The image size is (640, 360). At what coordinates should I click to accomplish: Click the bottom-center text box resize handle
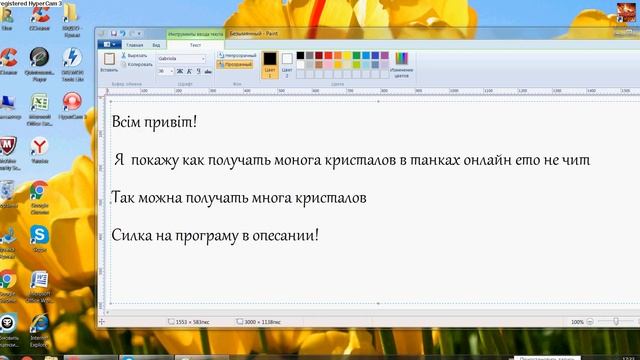tap(378, 303)
